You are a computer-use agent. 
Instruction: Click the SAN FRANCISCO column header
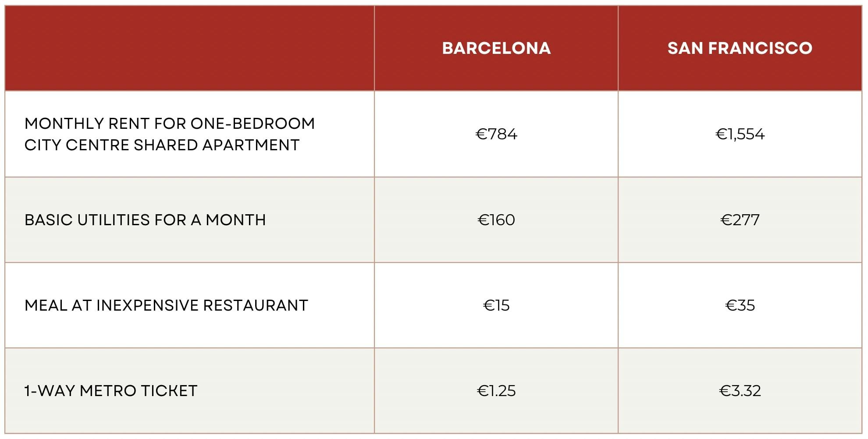(740, 48)
